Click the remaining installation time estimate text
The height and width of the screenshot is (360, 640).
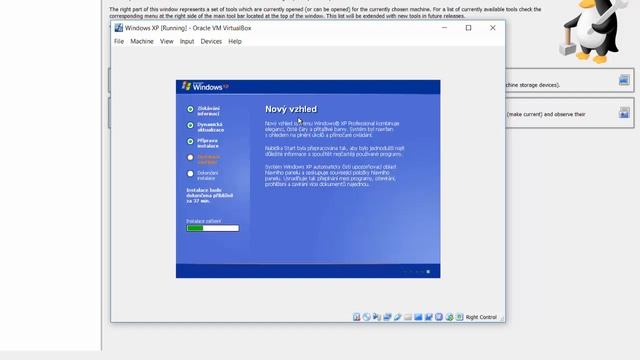click(209, 196)
